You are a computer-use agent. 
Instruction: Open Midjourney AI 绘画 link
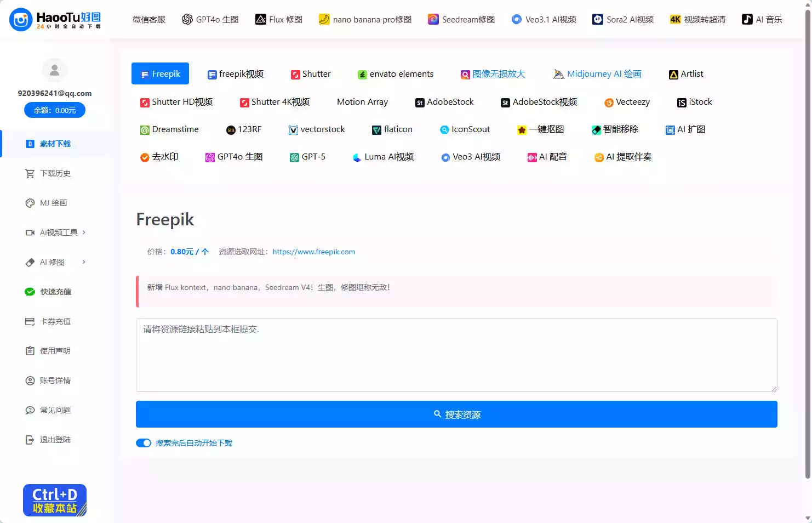click(x=597, y=74)
